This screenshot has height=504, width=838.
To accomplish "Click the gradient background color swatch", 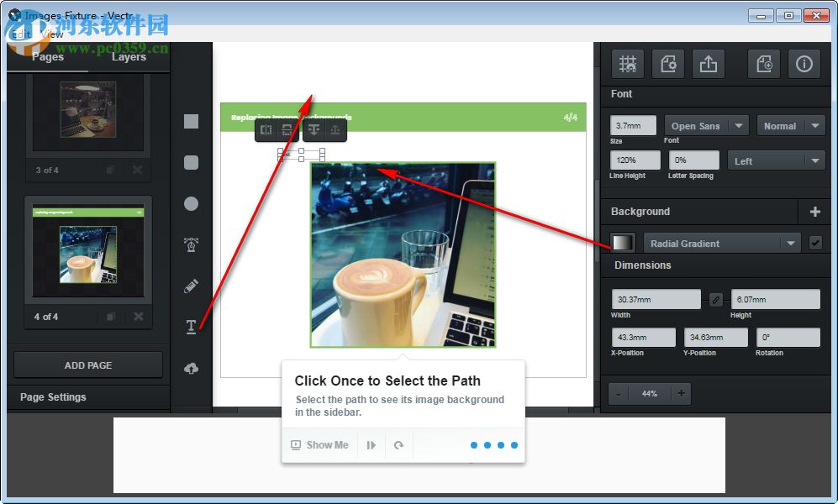I will [623, 243].
